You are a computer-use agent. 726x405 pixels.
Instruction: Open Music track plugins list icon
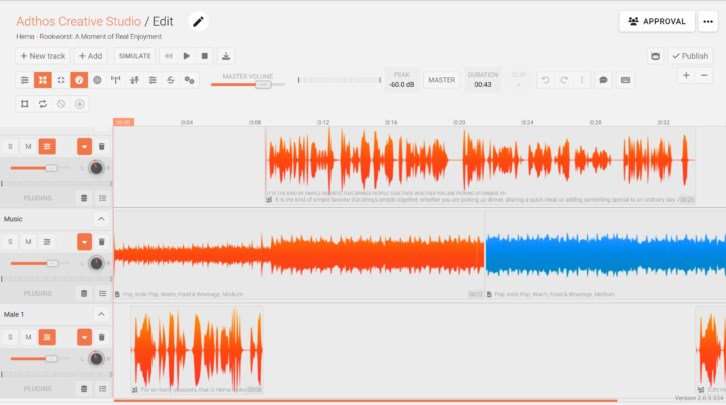coord(102,293)
